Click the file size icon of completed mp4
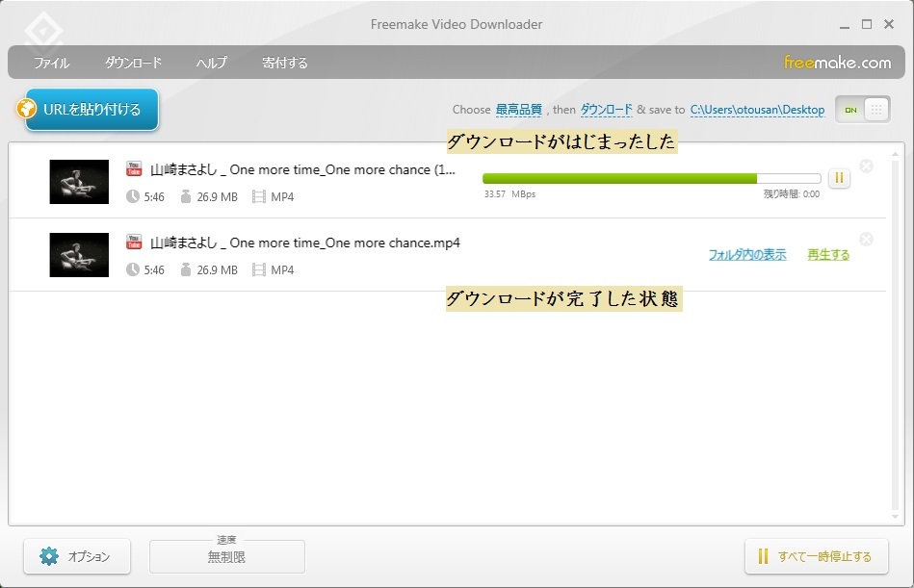 pos(186,270)
